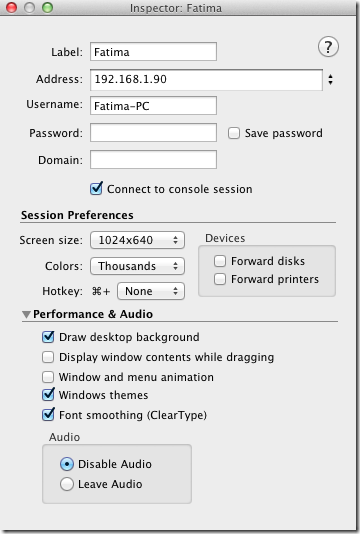The height and width of the screenshot is (534, 360).
Task: Select the Disable Audio radio button
Action: click(67, 464)
